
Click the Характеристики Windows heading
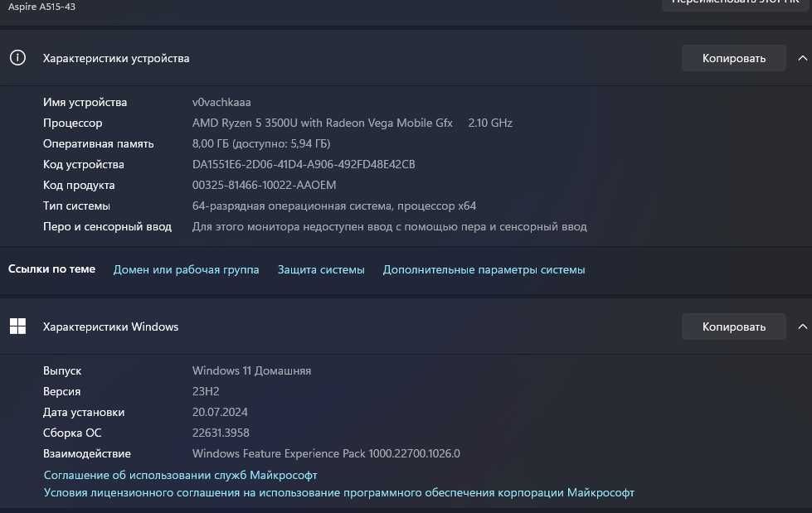[110, 327]
